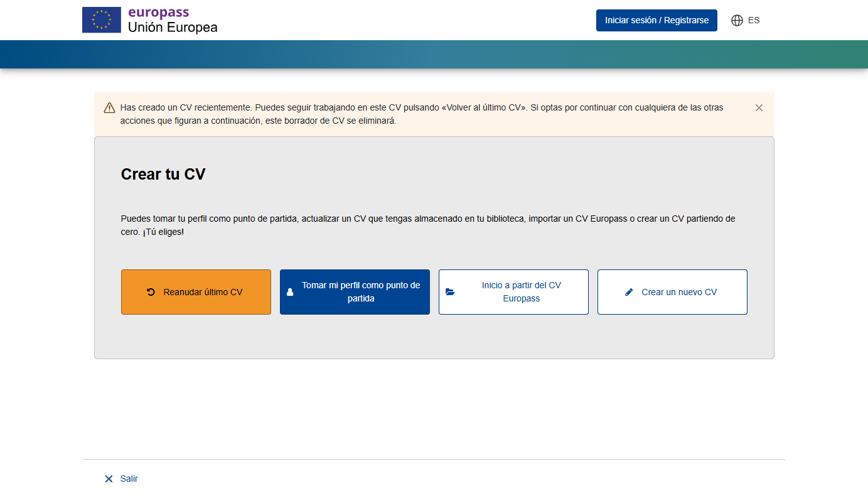This screenshot has width=868, height=498.
Task: Dismiss the warning banner with X
Action: pyautogui.click(x=759, y=108)
